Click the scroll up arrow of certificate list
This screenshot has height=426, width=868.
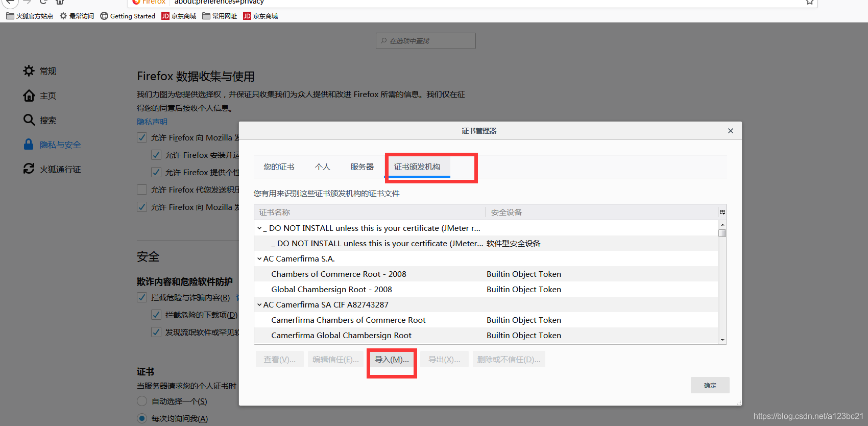(x=722, y=225)
